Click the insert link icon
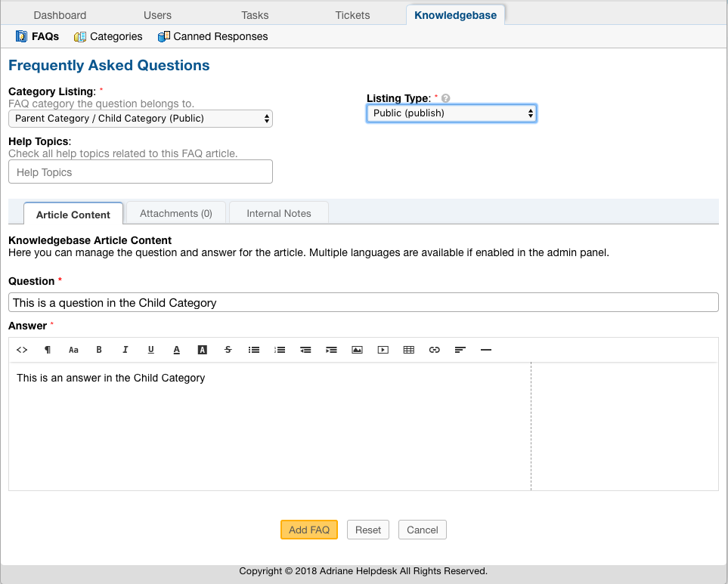Viewport: 728px width, 584px height. pyautogui.click(x=435, y=350)
